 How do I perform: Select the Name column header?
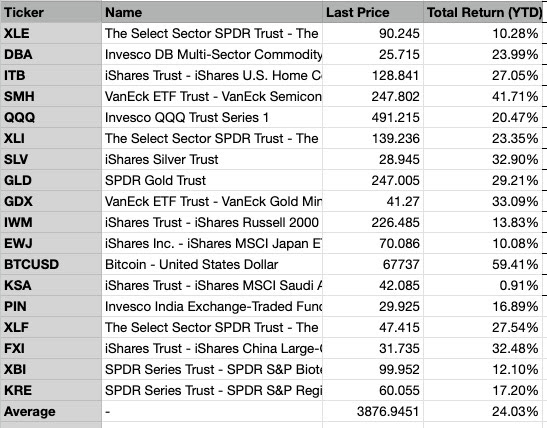coord(212,12)
